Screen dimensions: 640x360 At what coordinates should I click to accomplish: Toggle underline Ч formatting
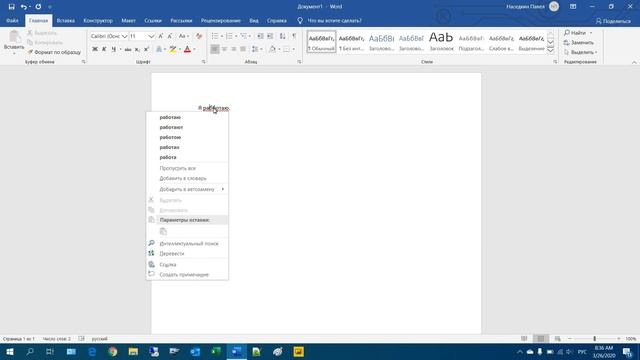tap(113, 49)
